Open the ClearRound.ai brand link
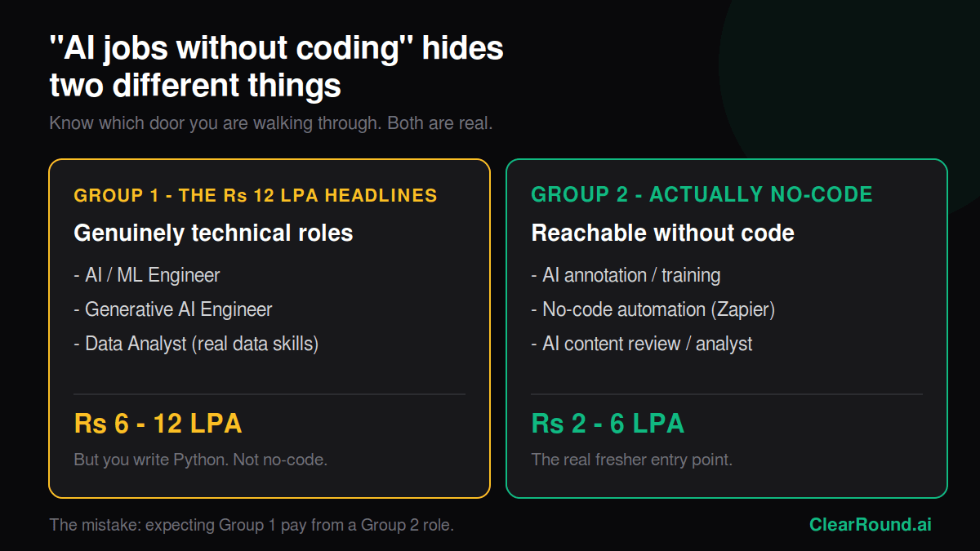 (870, 525)
